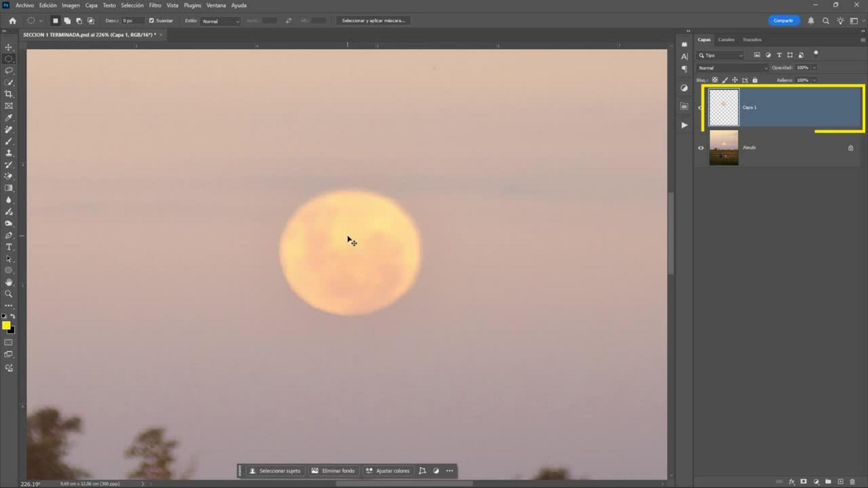The width and height of the screenshot is (868, 488).
Task: Open the Filtro menu
Action: pyautogui.click(x=155, y=5)
